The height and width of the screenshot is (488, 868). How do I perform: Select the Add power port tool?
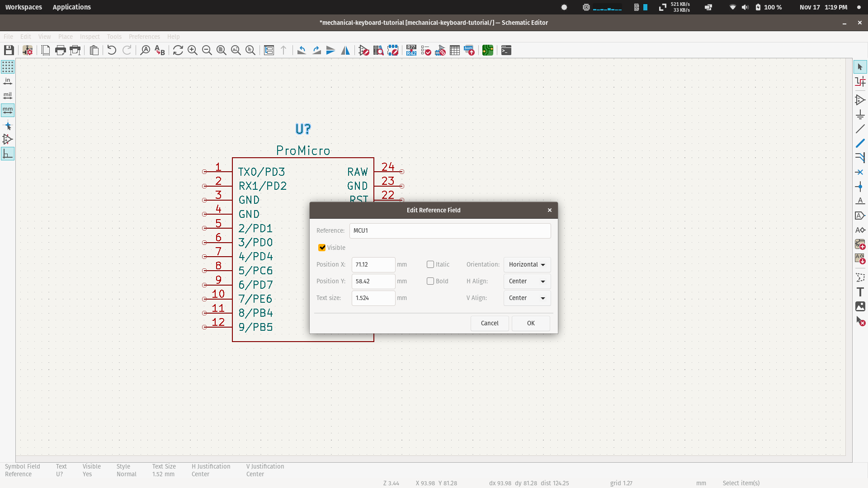(860, 115)
